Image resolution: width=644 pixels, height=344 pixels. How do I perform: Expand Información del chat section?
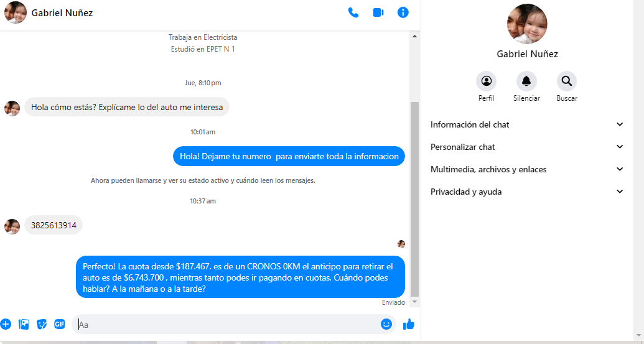click(x=527, y=124)
